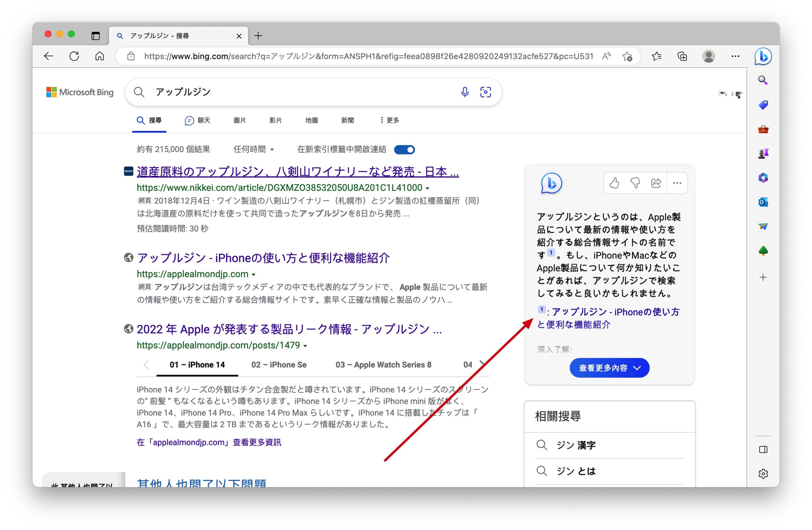Open sidebar Tools briefcase

[763, 130]
